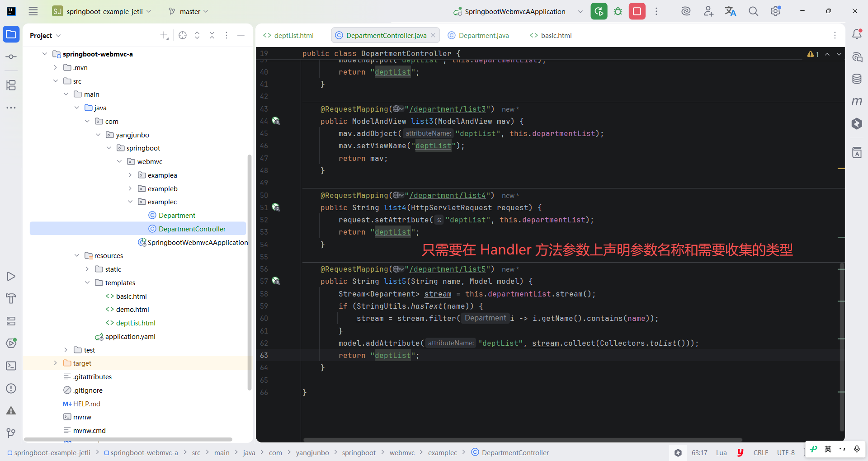The width and height of the screenshot is (868, 461).
Task: Switch to basic.html tab
Action: (x=551, y=35)
